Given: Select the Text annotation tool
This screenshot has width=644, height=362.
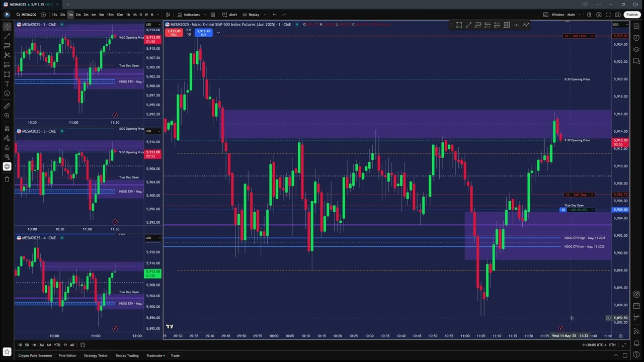Looking at the screenshot, I should (7, 84).
